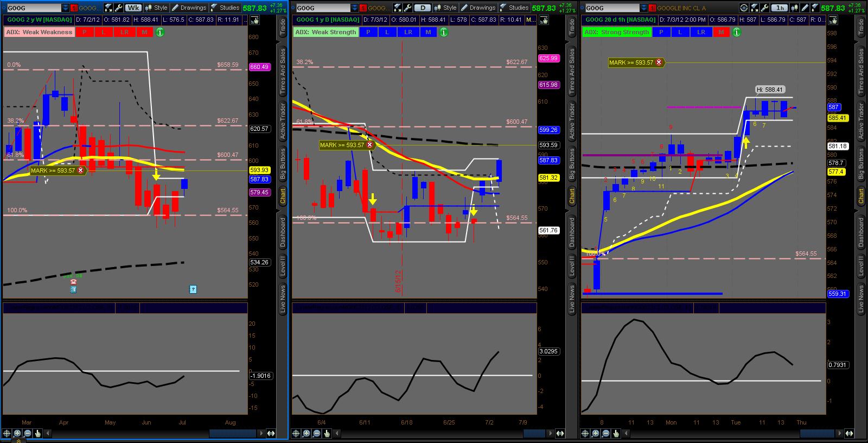The image size is (868, 443).
Task: Open Drawings menu in weekly chart
Action: (188, 8)
